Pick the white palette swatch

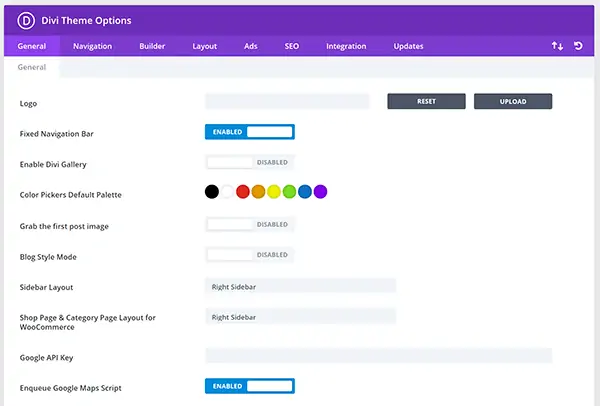pyautogui.click(x=227, y=192)
